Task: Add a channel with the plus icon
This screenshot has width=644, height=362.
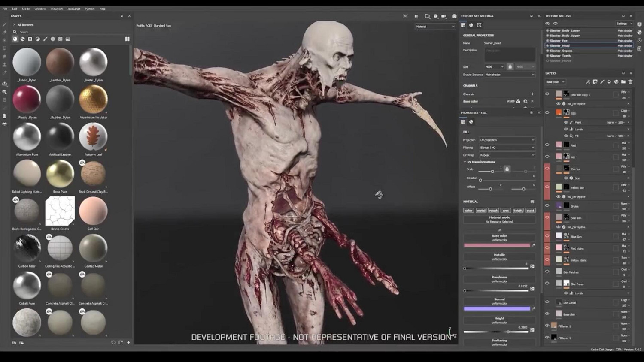Action: (532, 94)
